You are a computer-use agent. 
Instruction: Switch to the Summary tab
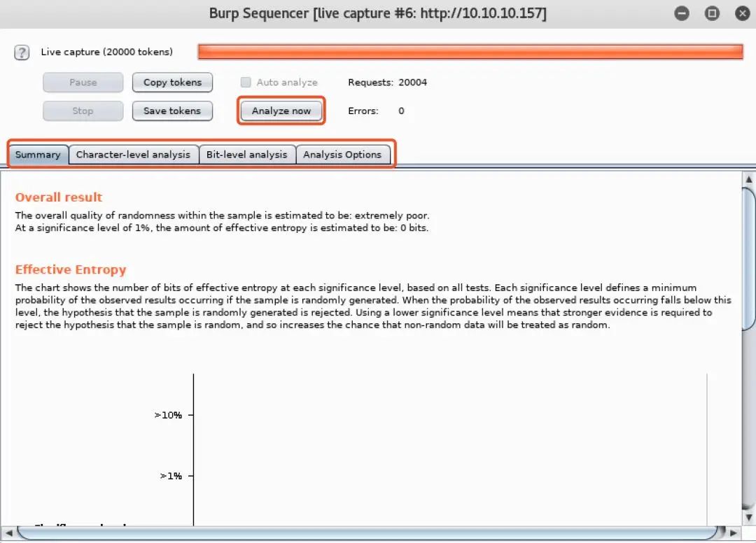[x=38, y=155]
